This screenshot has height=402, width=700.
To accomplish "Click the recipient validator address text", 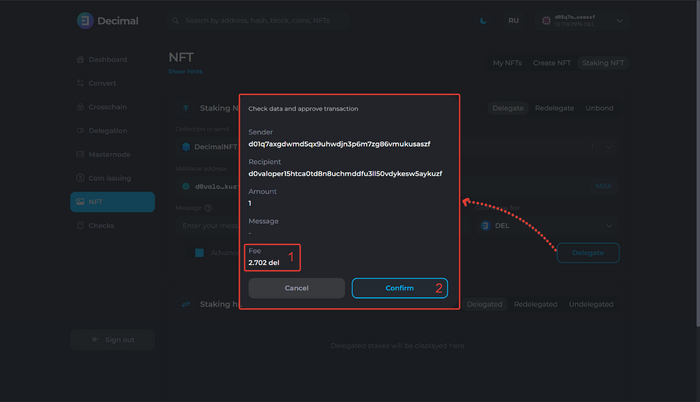I will [x=345, y=173].
